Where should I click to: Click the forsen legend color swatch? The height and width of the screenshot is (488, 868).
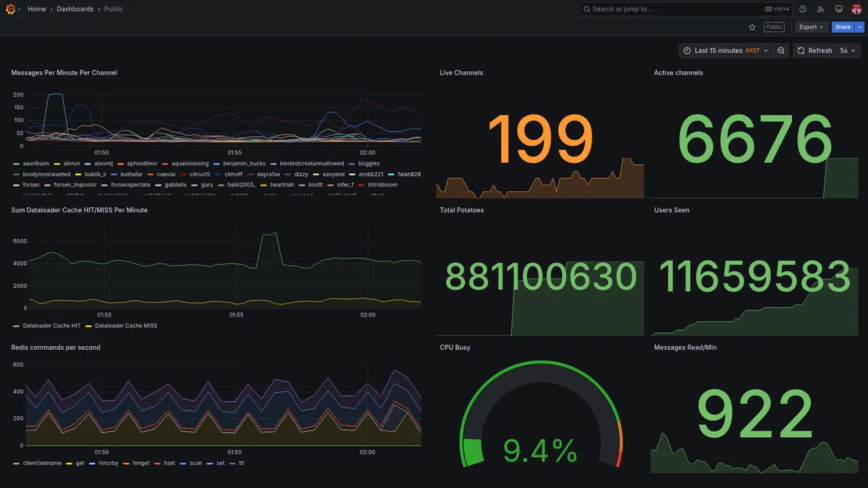pos(16,185)
